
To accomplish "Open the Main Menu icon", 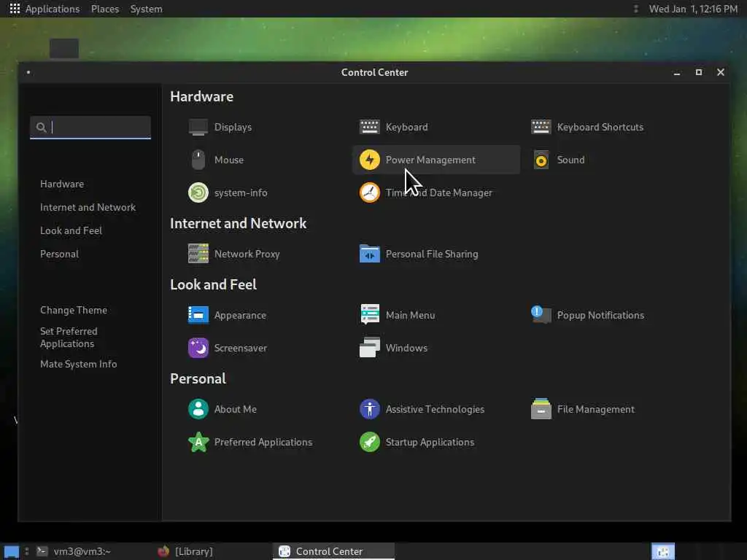I will click(x=369, y=315).
